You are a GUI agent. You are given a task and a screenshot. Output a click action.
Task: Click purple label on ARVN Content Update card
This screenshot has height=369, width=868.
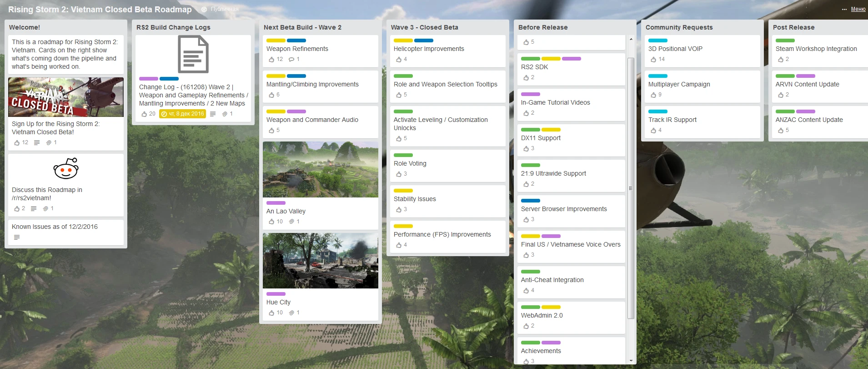coord(806,76)
